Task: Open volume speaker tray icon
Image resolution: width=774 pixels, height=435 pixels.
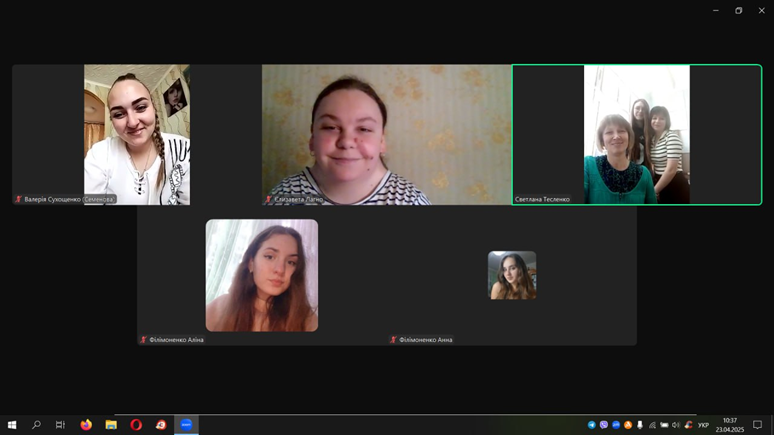Action: (x=676, y=425)
